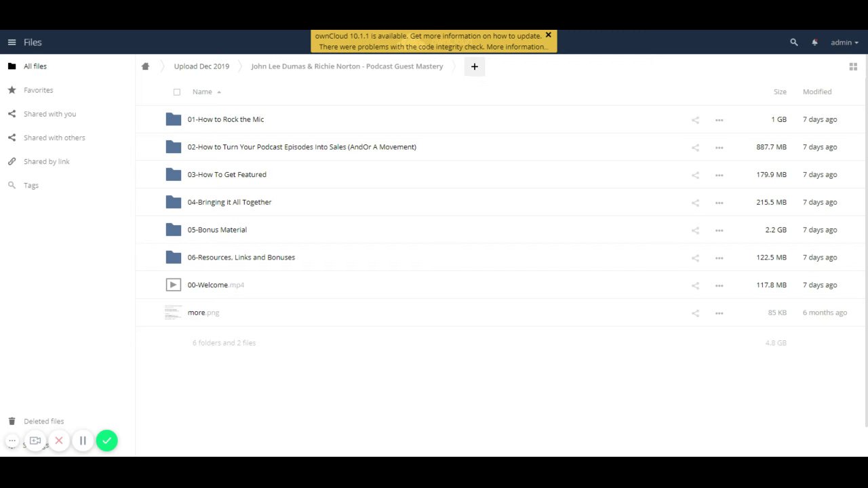Click folder icon of 03-How To Get Featured
Image resolution: width=868 pixels, height=488 pixels.
[x=174, y=174]
